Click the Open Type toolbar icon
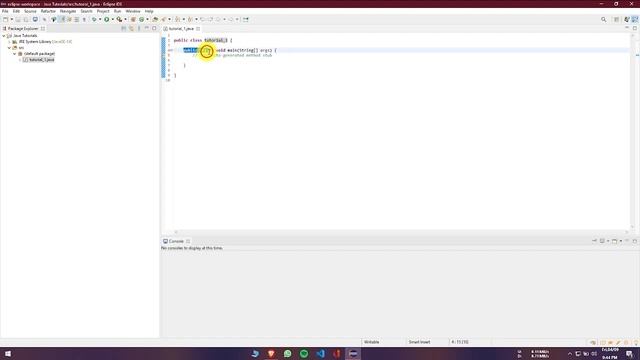Viewport: 640px width, 360px height. point(155,19)
